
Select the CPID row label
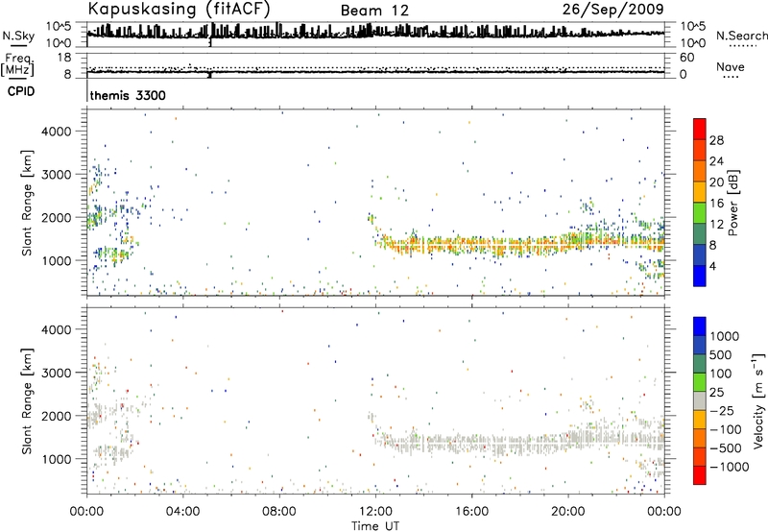point(21,91)
